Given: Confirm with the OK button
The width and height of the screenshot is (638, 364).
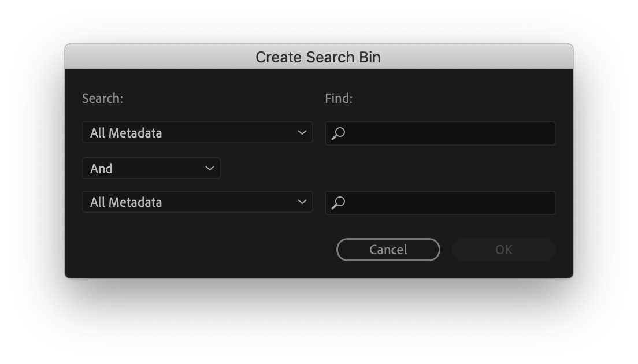Looking at the screenshot, I should pos(503,250).
